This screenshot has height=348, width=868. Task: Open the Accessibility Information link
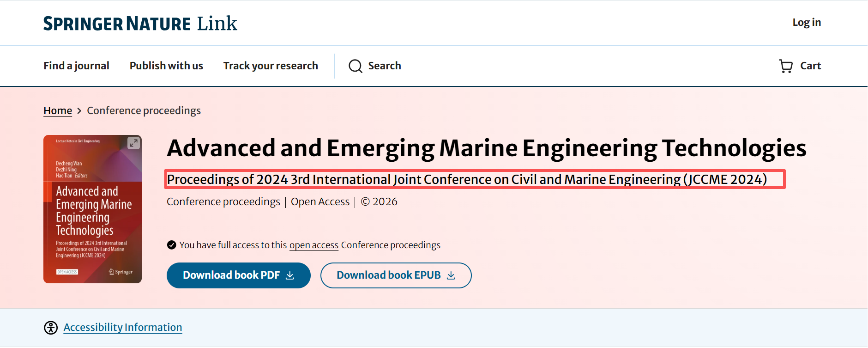pos(123,327)
